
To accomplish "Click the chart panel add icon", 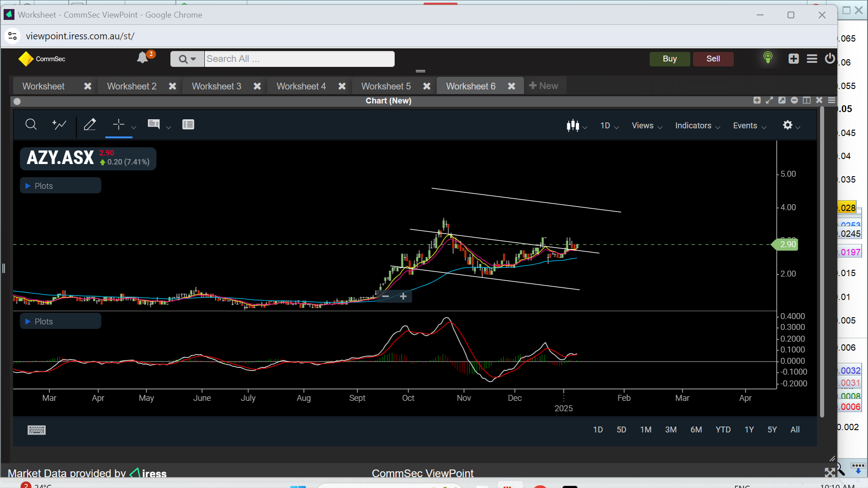I will pos(757,100).
